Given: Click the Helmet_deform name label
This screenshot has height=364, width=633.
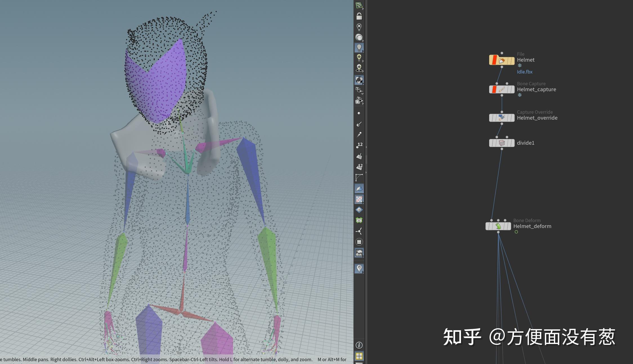Looking at the screenshot, I should click(532, 226).
